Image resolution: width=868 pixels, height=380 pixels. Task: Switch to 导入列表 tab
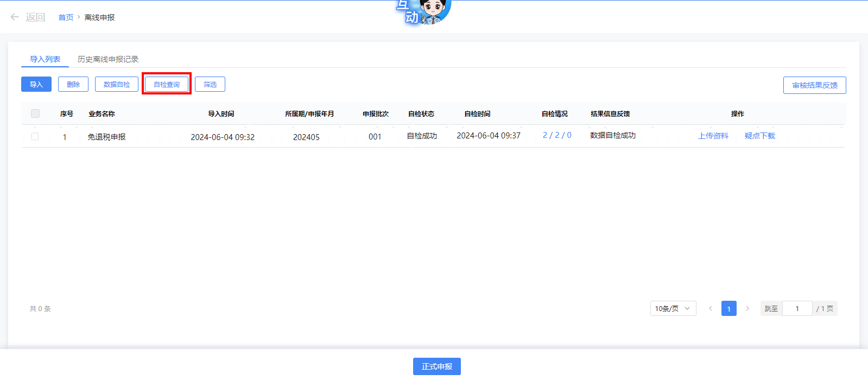click(45, 59)
